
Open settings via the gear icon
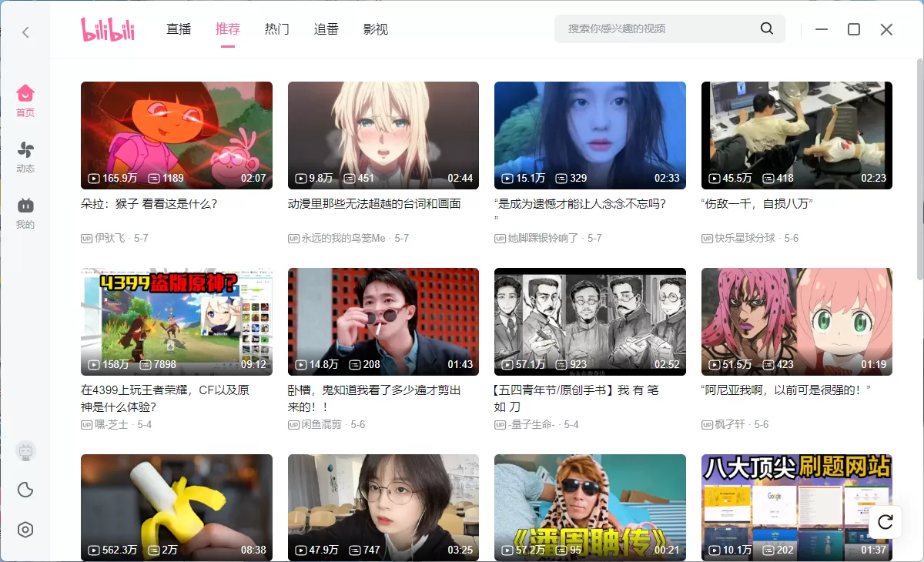pyautogui.click(x=25, y=530)
